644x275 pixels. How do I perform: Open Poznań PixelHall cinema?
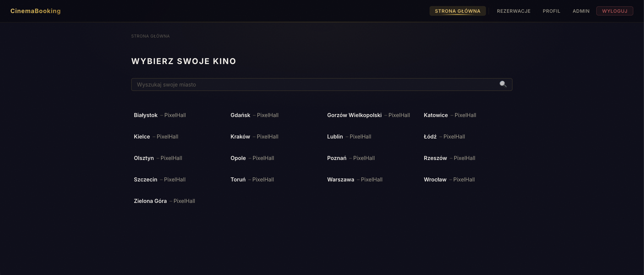pos(351,158)
